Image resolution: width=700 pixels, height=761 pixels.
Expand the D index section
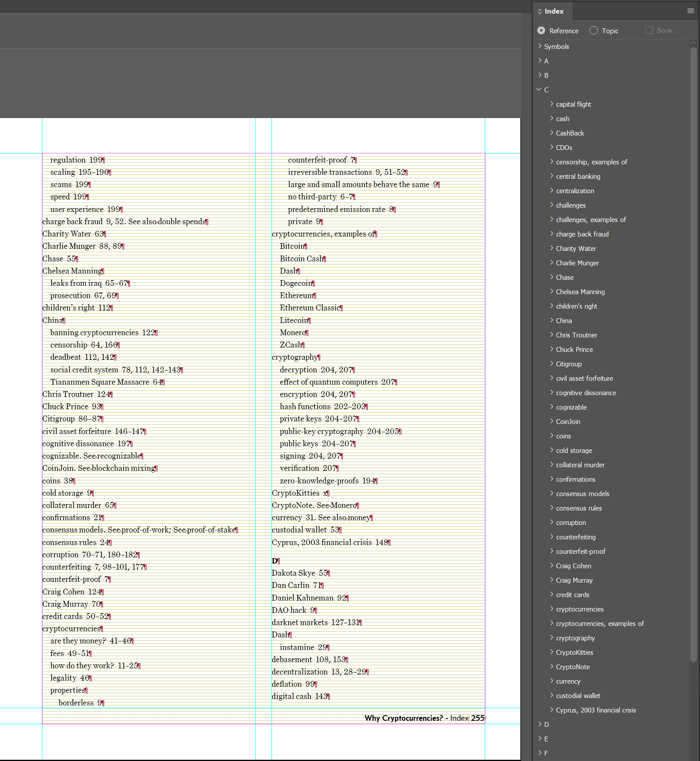point(540,724)
